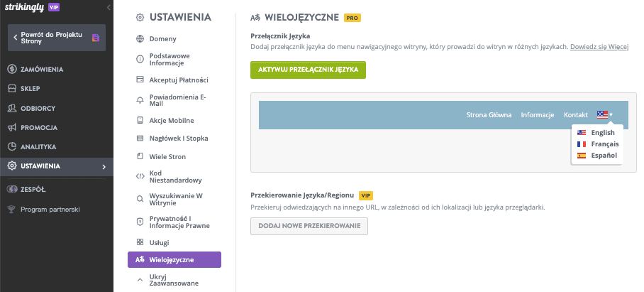Select the Wielojęzyczne tab
Screen dimensions: 644x292
coord(174,259)
